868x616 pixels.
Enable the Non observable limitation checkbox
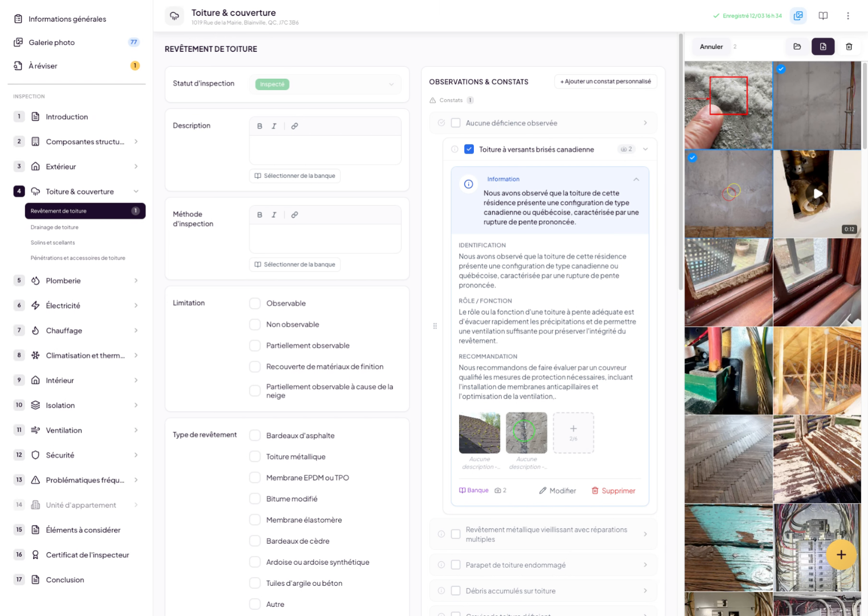(x=255, y=325)
